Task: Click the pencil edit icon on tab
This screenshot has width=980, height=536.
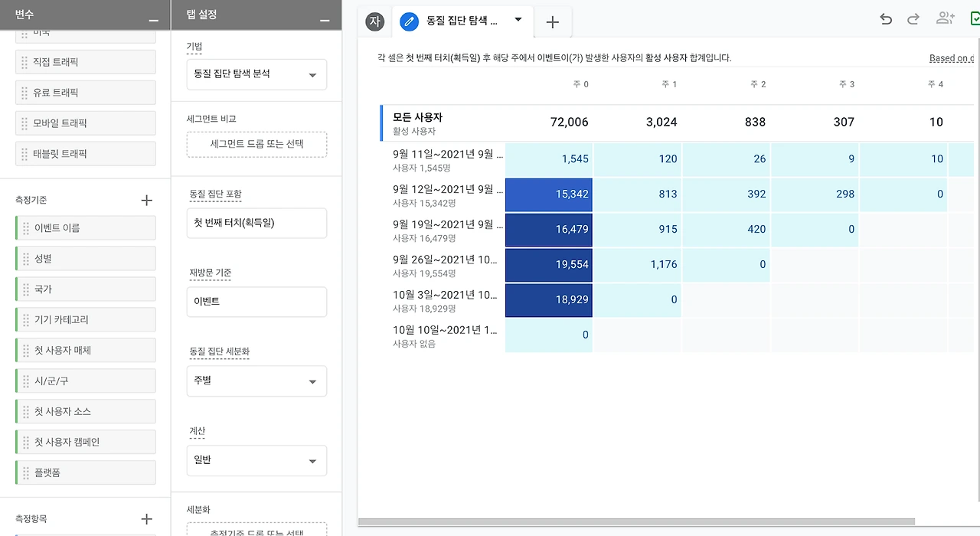Action: (x=410, y=21)
